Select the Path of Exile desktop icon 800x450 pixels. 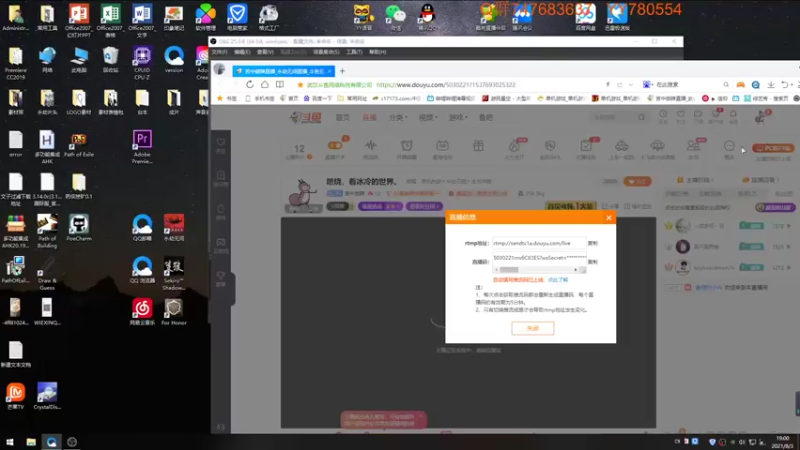[79, 144]
